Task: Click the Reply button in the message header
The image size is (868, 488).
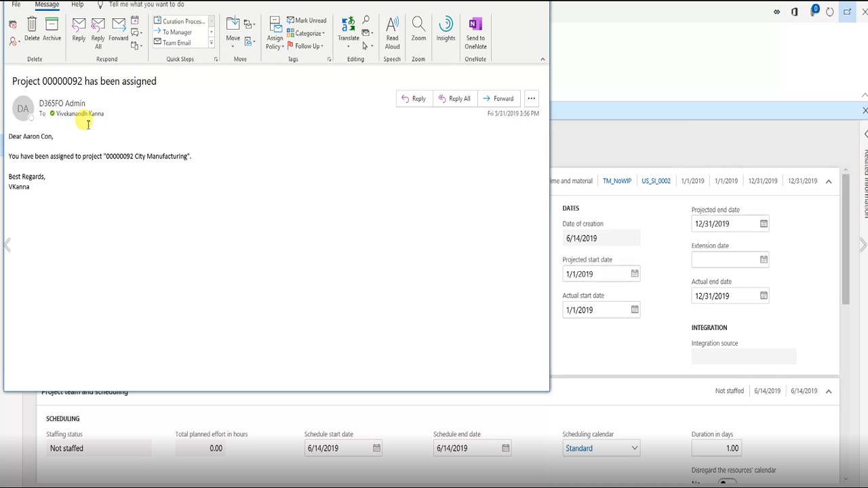Action: coord(414,98)
